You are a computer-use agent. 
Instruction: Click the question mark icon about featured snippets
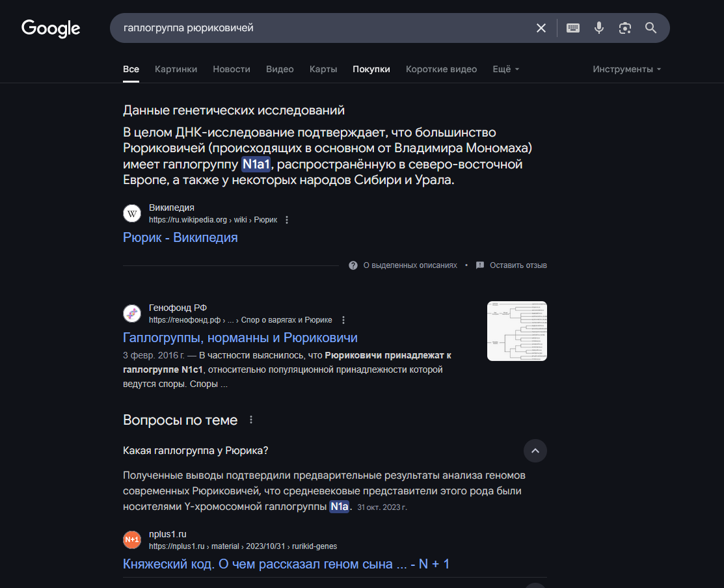[353, 265]
